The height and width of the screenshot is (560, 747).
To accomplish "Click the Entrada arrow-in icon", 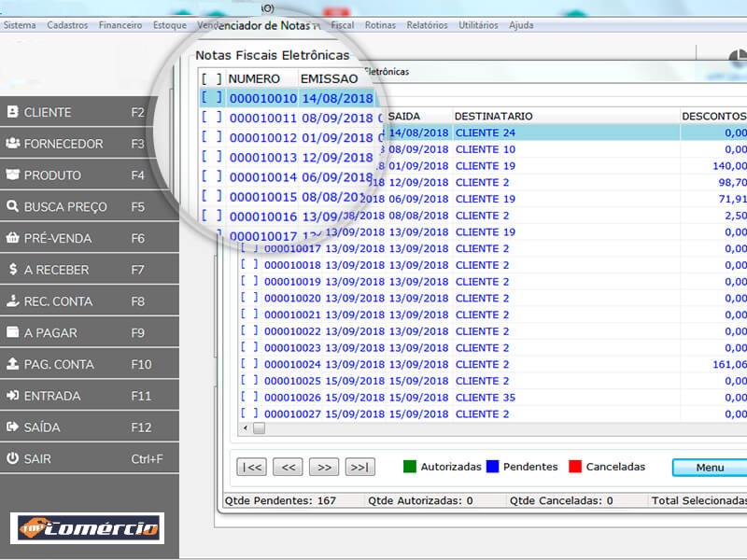I will coord(13,395).
